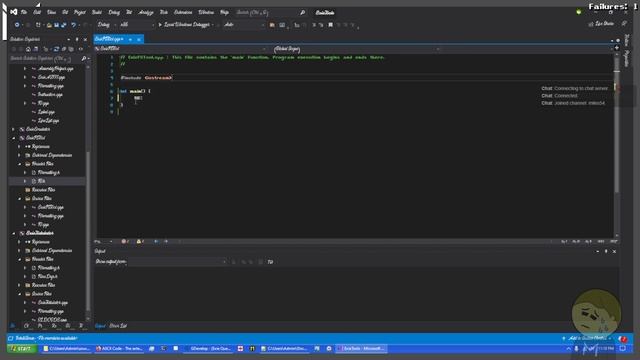The width and height of the screenshot is (640, 360).
Task: Open the Auto dropdown in the toolbar
Action: tap(244, 25)
